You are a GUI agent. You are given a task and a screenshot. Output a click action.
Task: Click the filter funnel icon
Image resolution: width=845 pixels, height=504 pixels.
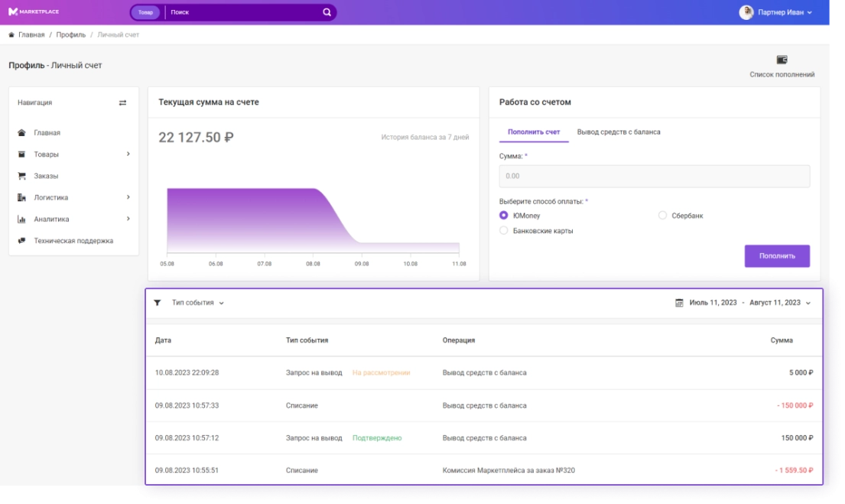tap(158, 303)
